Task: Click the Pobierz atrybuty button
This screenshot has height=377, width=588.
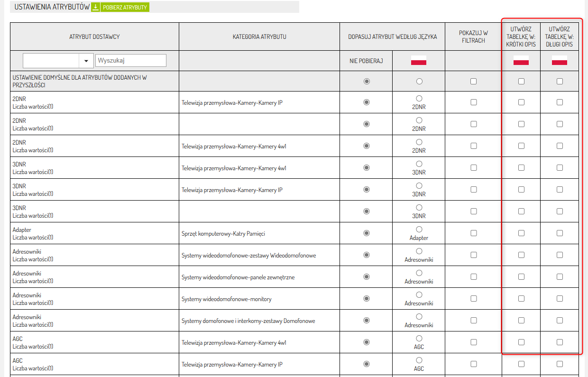Action: coord(125,7)
